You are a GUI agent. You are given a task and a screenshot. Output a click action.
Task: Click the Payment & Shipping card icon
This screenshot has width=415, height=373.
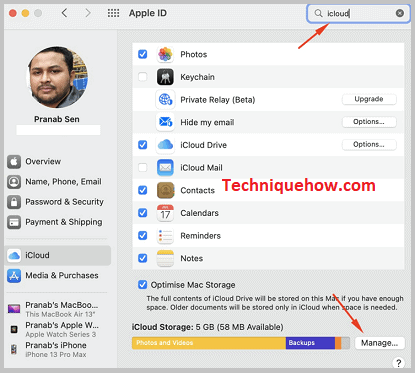[x=14, y=222]
